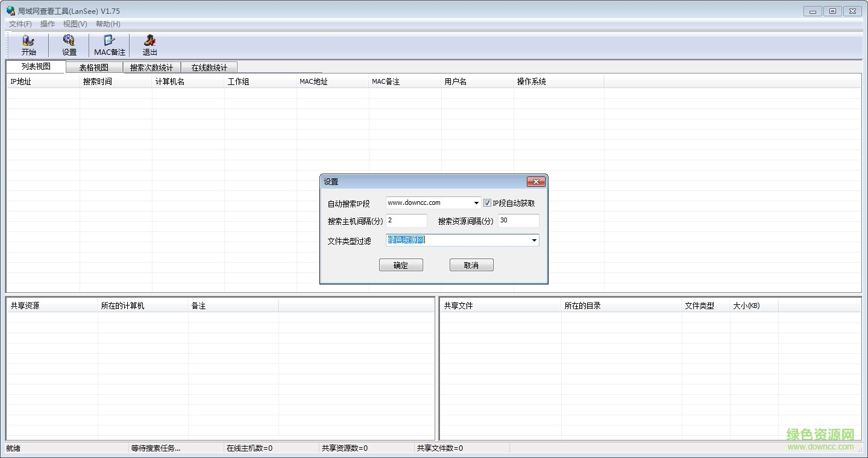
Task: Click the 开始 (Start) toolbar icon
Action: pos(28,45)
